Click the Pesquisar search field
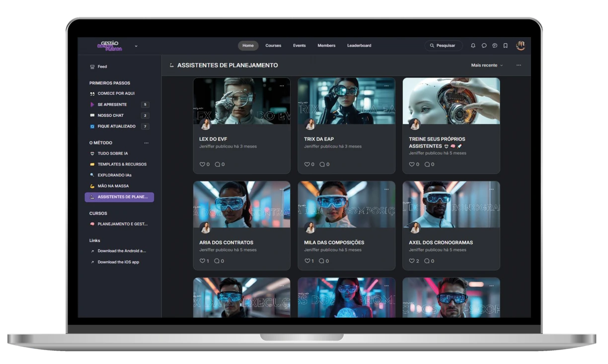 point(444,46)
